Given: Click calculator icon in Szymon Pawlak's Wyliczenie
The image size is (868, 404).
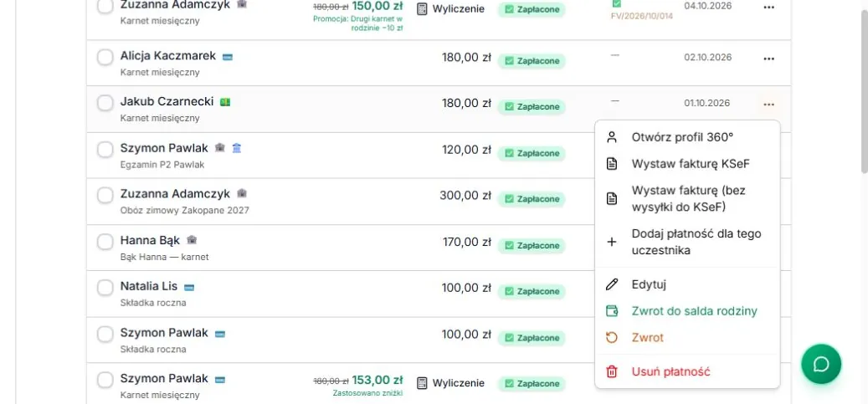Looking at the screenshot, I should click(x=422, y=383).
